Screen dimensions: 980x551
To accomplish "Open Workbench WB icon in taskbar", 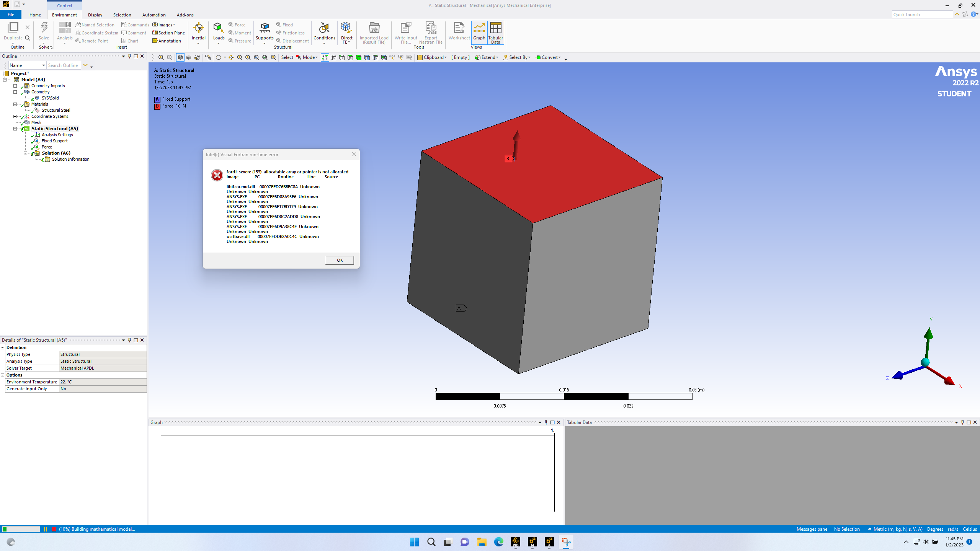I will [515, 542].
